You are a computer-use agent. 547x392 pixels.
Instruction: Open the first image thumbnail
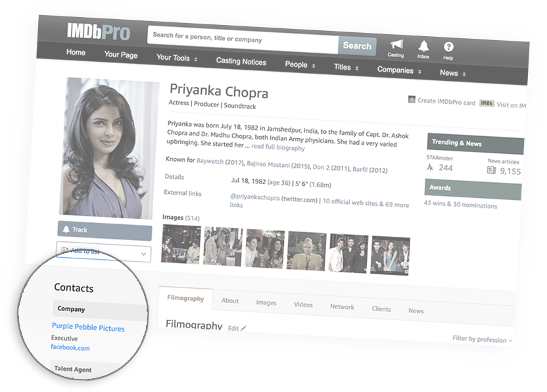click(181, 245)
